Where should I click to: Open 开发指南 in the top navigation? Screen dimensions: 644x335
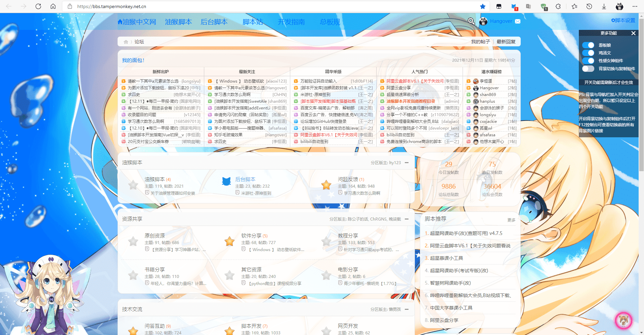tap(291, 22)
